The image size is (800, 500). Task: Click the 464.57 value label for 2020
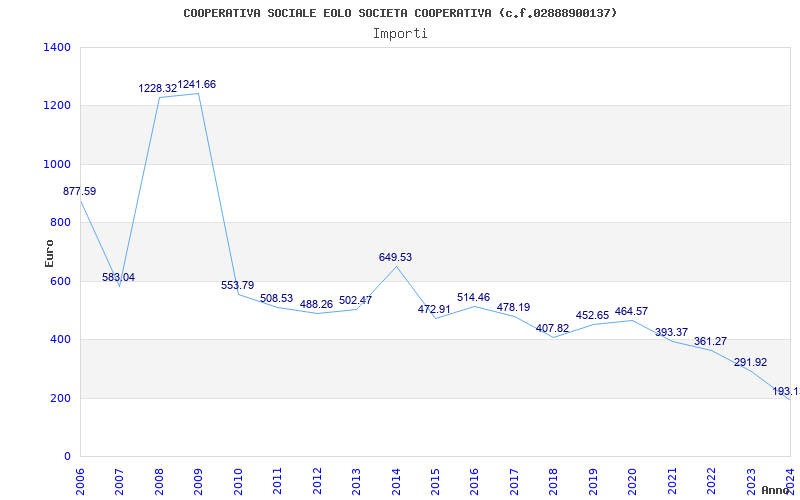point(631,311)
